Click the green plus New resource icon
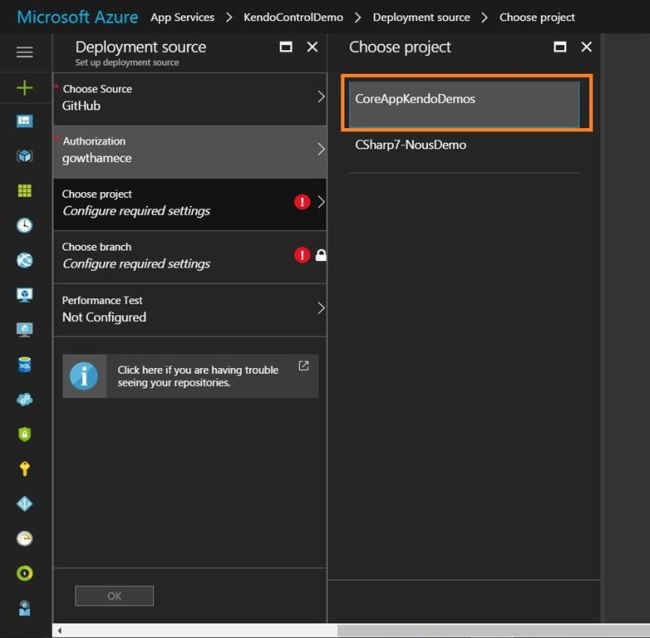This screenshot has height=638, width=650. pos(25,88)
